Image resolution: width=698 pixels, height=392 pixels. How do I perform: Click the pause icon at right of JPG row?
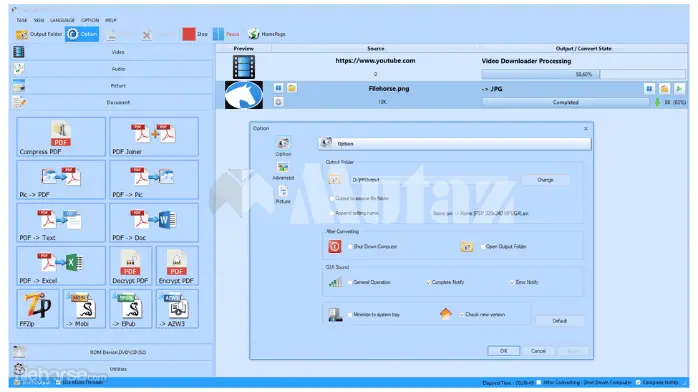[x=649, y=89]
